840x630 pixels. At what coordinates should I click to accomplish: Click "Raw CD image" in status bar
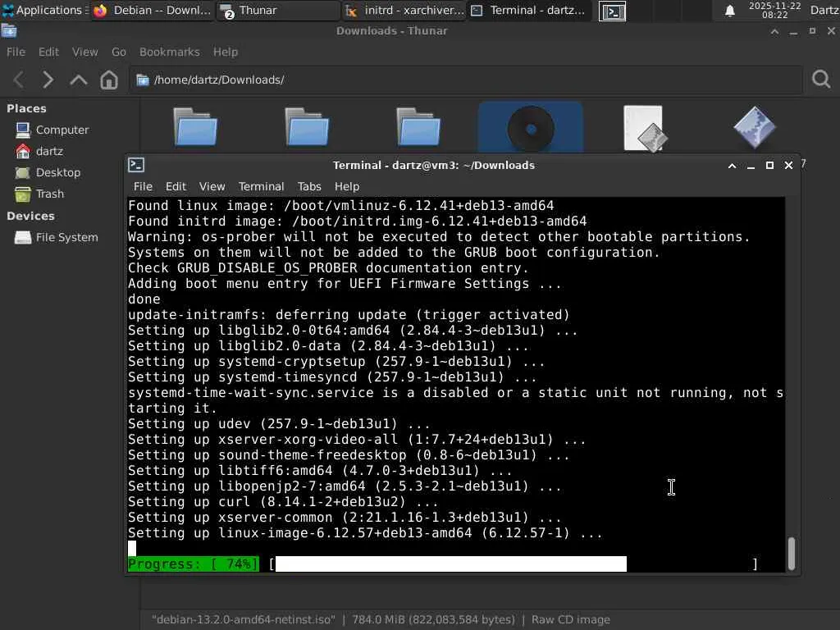tap(571, 620)
